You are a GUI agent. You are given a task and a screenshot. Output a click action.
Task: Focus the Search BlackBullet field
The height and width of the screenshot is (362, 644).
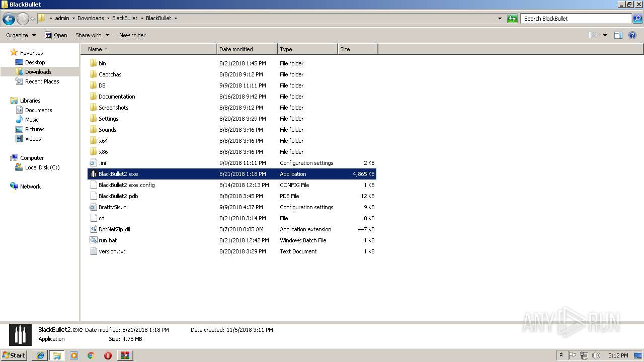(x=577, y=19)
